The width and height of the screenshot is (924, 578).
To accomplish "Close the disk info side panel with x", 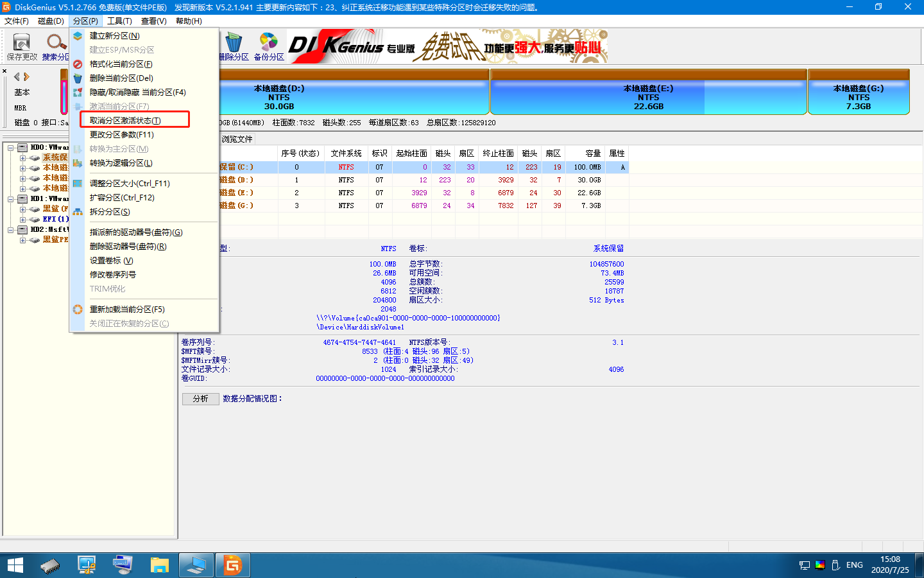I will [x=4, y=71].
